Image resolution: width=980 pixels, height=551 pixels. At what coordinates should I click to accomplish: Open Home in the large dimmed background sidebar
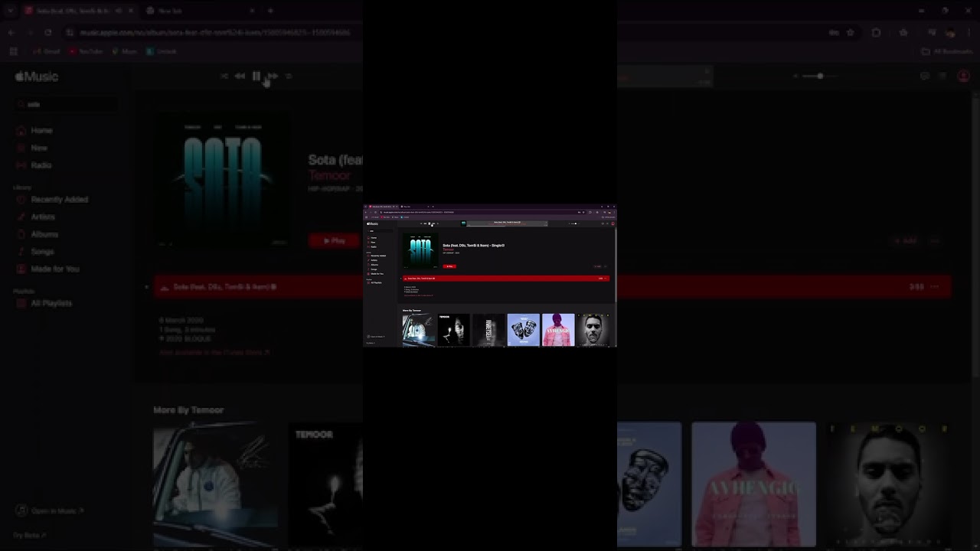tap(34, 131)
